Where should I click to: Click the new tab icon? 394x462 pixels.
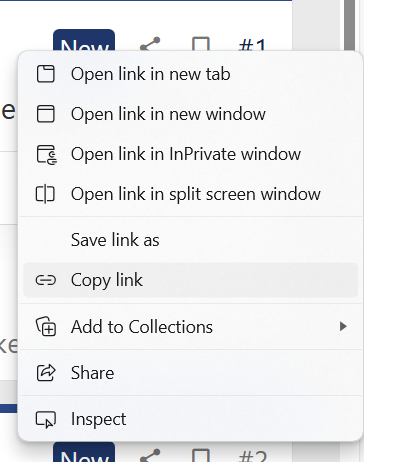(x=46, y=74)
